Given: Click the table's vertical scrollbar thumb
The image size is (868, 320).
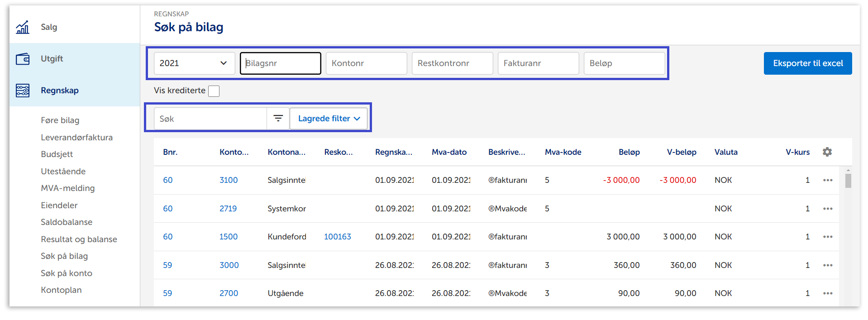Looking at the screenshot, I should pyautogui.click(x=848, y=181).
